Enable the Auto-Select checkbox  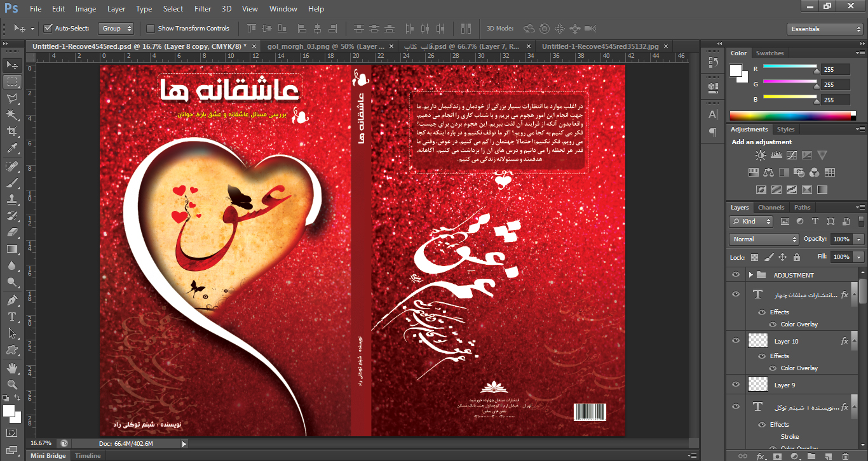point(48,29)
